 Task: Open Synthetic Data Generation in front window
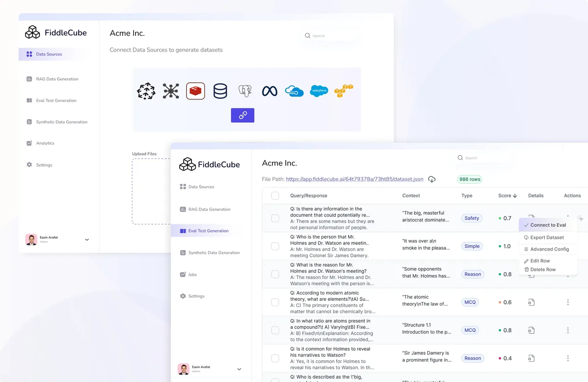209,253
